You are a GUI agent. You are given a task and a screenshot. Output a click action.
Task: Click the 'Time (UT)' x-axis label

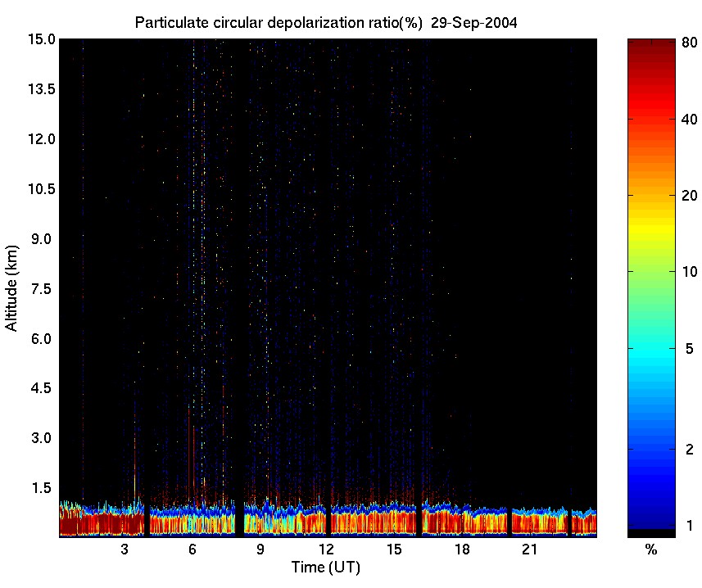click(326, 568)
